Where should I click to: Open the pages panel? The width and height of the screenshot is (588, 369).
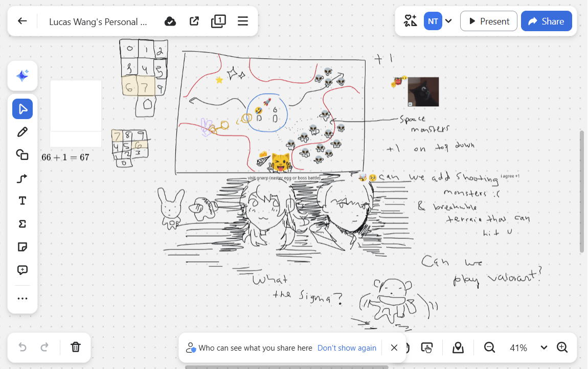(218, 21)
